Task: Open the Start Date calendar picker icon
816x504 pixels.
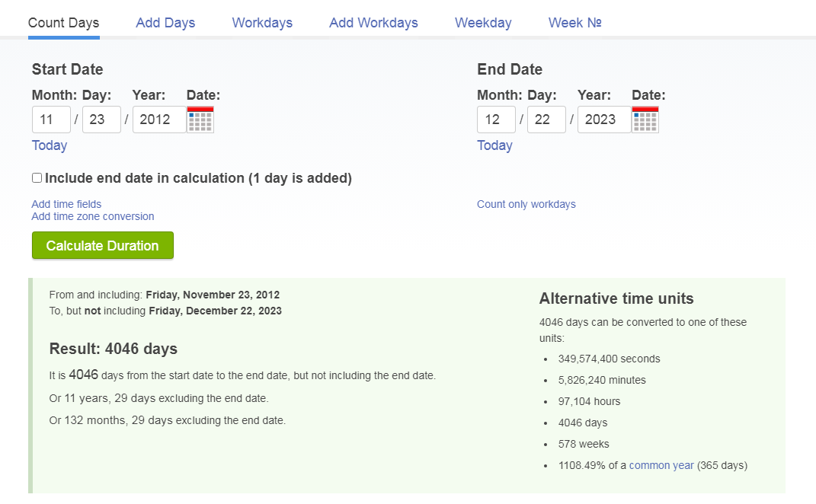Action: [200, 120]
